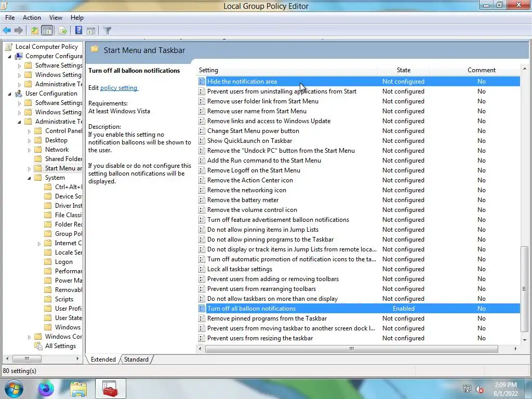Collapse the System tree node

(x=29, y=178)
